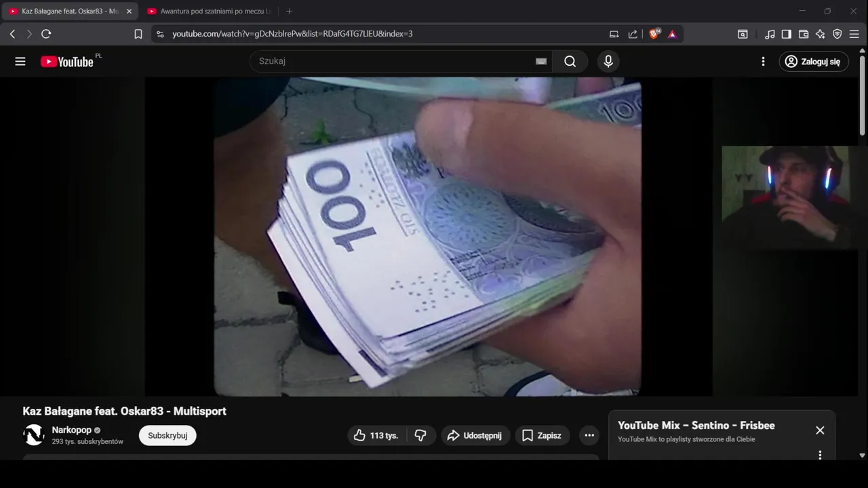The image size is (868, 488).
Task: Select video title Kaz Bałagane Multisport
Action: [125, 411]
